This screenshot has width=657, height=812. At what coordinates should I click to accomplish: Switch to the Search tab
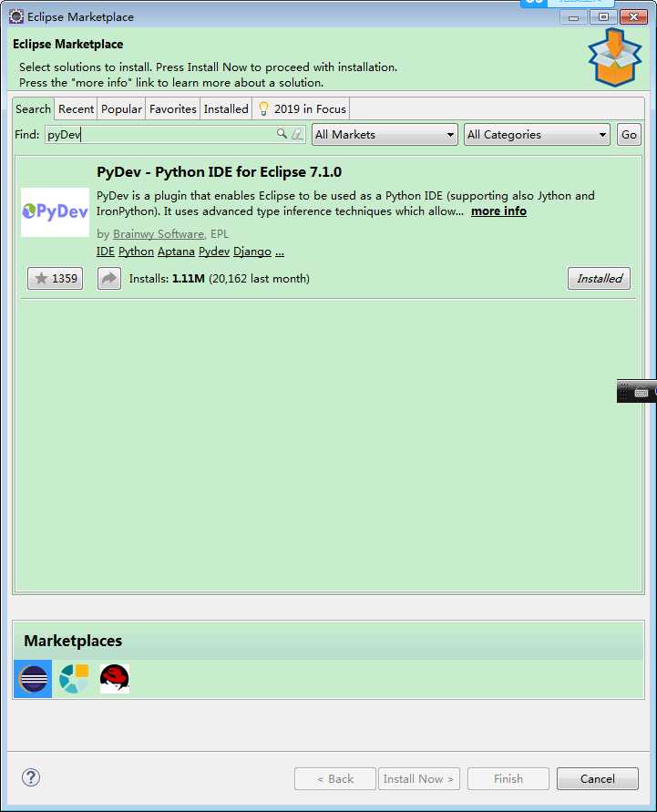tap(33, 109)
